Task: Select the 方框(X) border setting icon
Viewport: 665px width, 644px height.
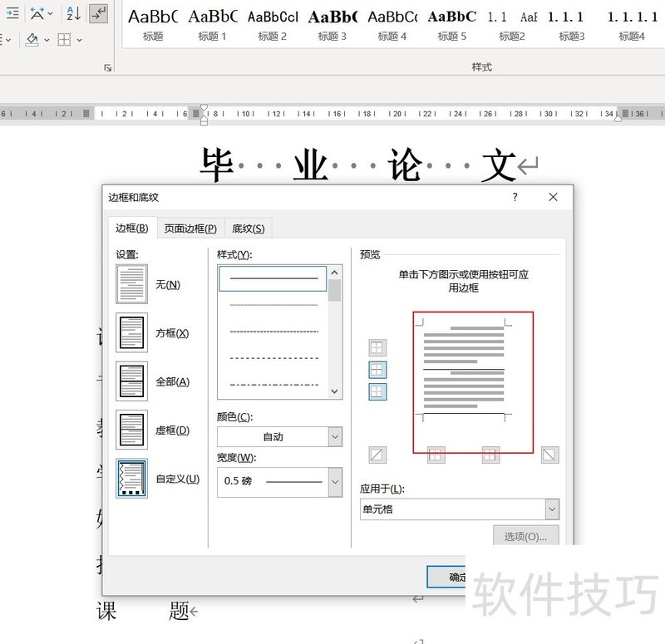Action: 131,333
